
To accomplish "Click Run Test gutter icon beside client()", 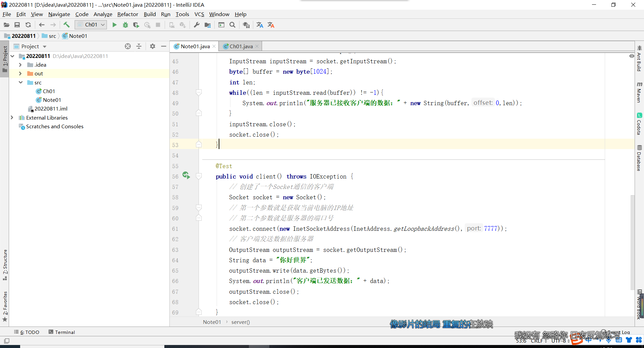I will tap(186, 175).
